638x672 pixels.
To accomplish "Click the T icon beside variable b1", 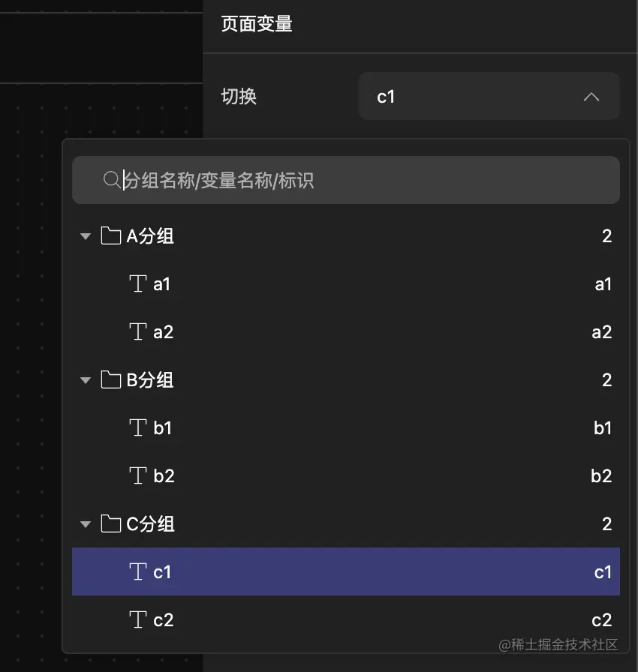I will pyautogui.click(x=137, y=427).
